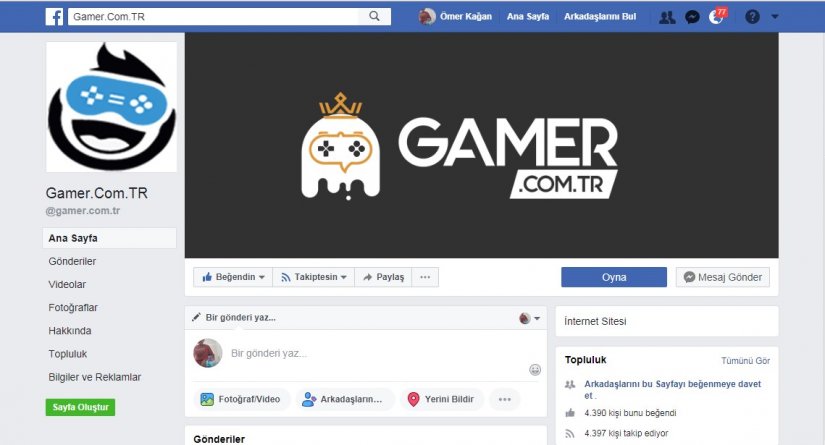Screen dimensions: 825x445
Task: Click the @gamer.com.tr username
Action: pos(83,210)
